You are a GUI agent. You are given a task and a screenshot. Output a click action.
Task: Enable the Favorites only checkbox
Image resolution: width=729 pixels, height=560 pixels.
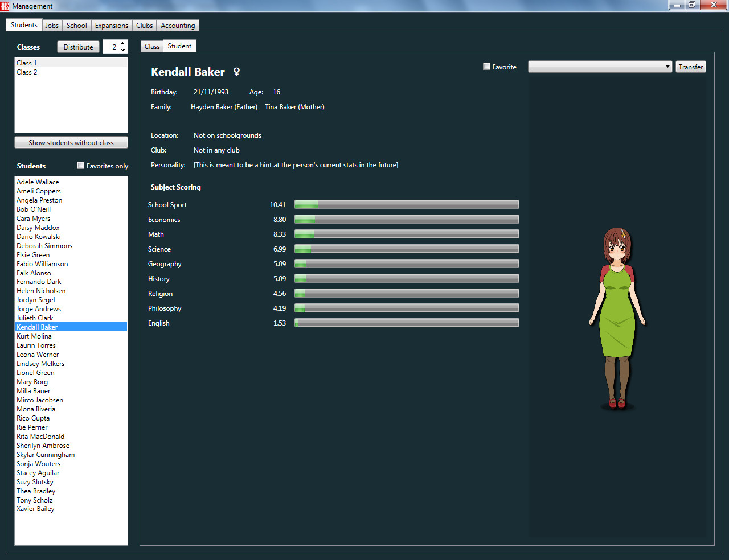80,166
